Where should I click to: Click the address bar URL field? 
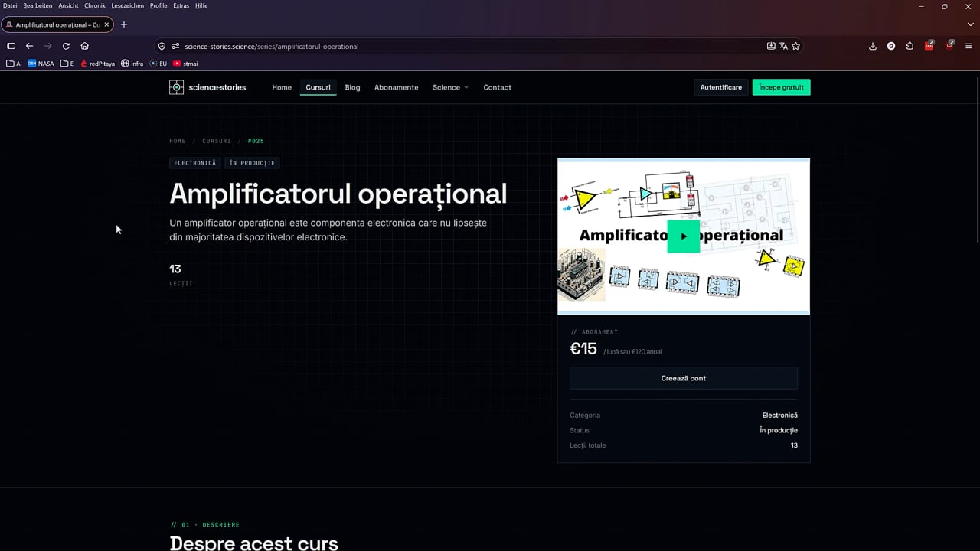point(459,46)
